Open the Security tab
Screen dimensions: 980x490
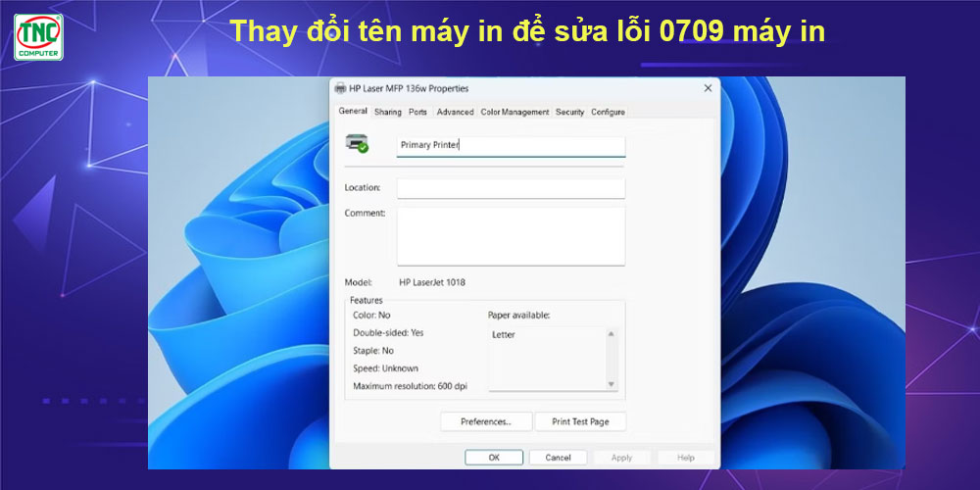569,112
